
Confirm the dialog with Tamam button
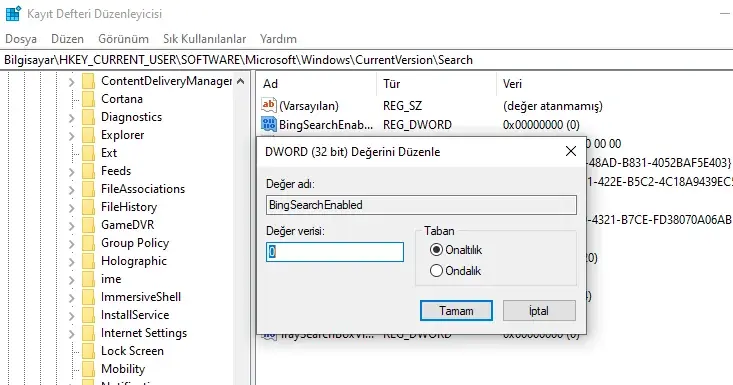tap(456, 311)
